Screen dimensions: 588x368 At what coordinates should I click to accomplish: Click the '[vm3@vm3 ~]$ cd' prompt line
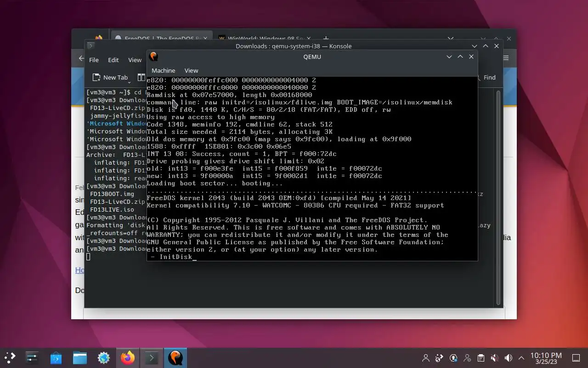[x=116, y=92]
